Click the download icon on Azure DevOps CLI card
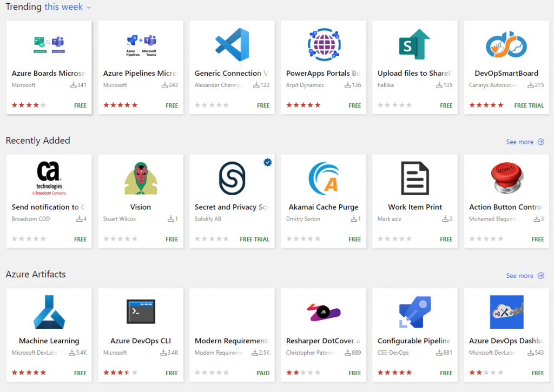The image size is (554, 392). click(x=163, y=353)
